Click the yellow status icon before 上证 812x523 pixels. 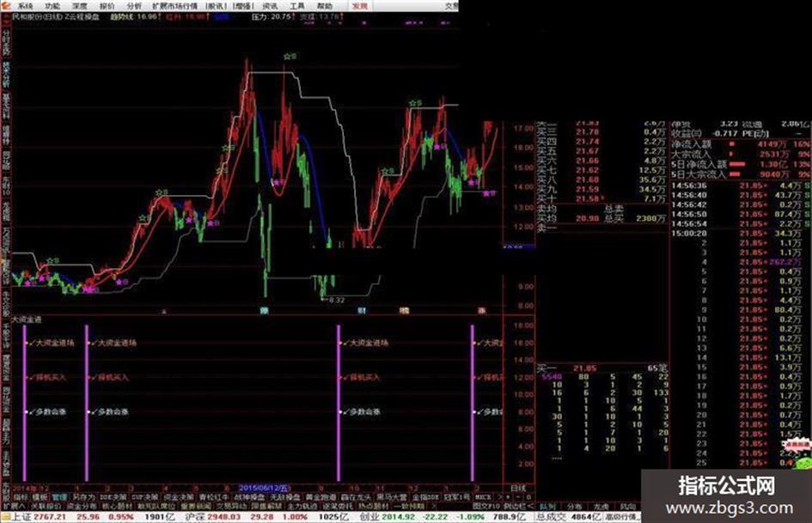5,517
